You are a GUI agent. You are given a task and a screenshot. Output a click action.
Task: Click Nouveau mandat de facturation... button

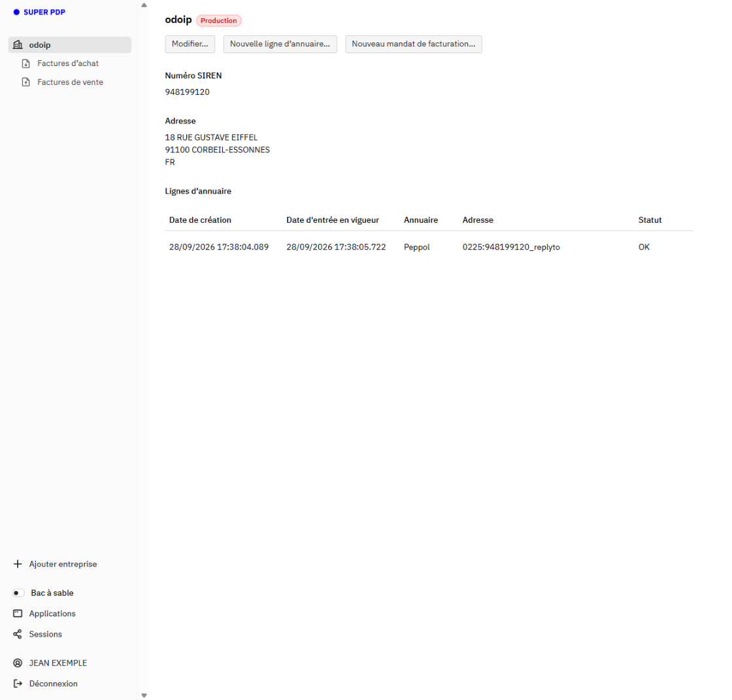click(414, 44)
